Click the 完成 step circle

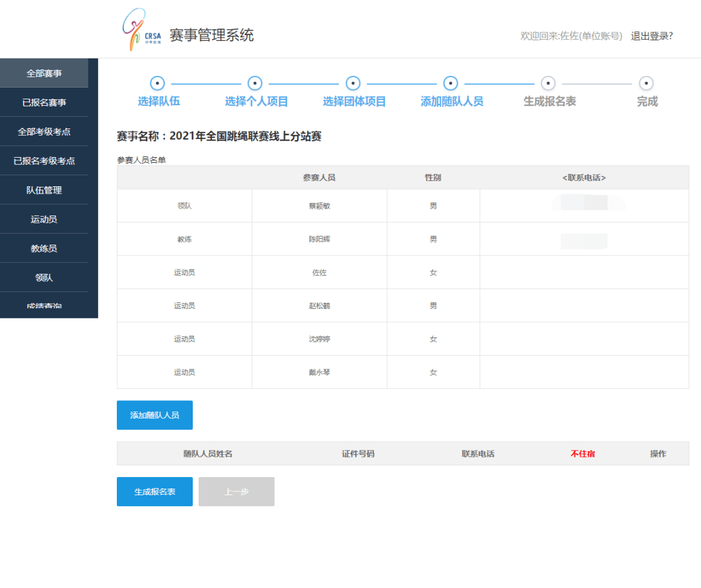646,83
